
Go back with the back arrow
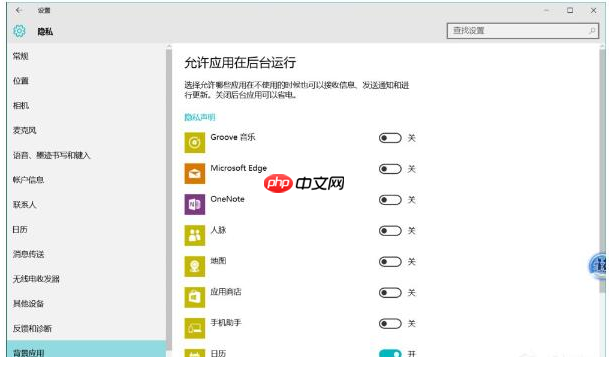point(19,10)
